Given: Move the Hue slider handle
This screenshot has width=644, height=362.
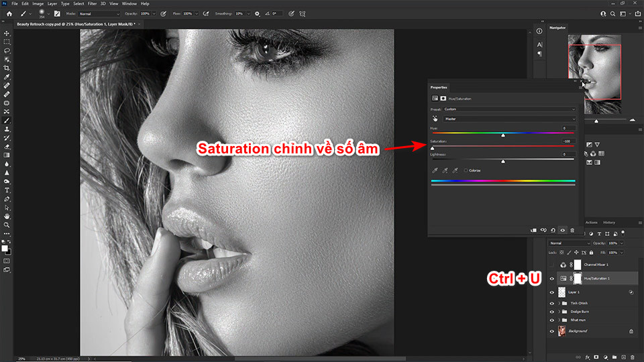Looking at the screenshot, I should pyautogui.click(x=503, y=135).
